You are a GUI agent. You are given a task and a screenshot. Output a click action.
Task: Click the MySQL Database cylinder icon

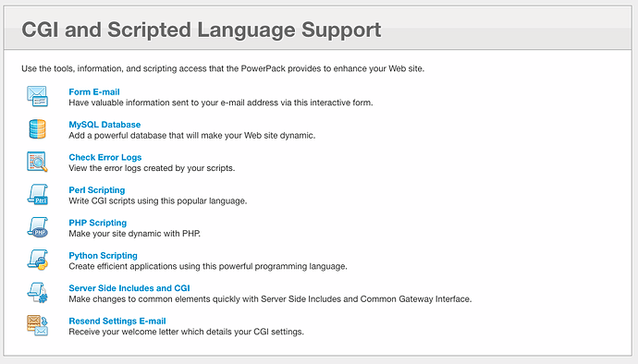37,129
